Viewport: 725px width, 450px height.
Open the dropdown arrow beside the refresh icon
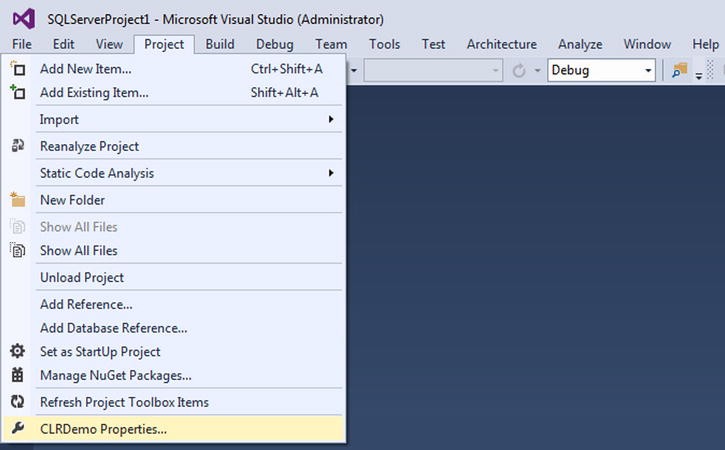(x=537, y=71)
